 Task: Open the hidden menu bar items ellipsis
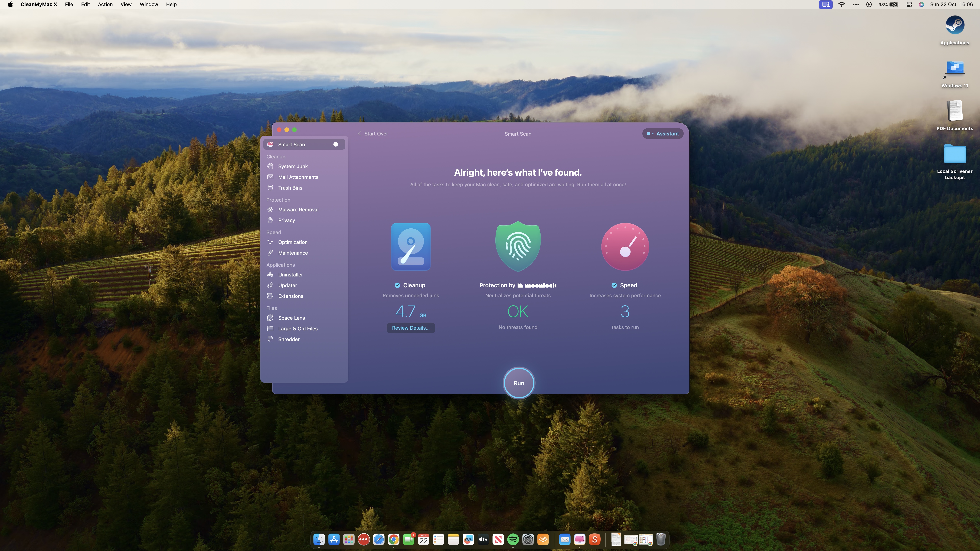tap(856, 5)
